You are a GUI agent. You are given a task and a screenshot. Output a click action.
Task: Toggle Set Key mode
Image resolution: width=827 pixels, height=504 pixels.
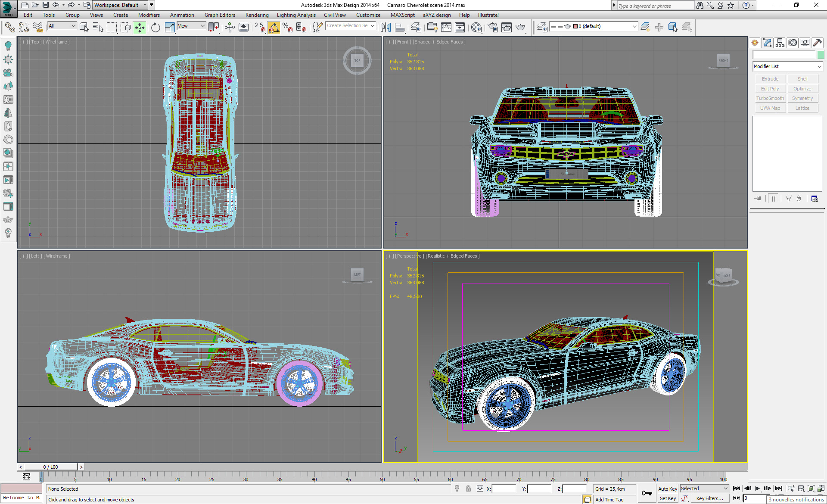pos(668,498)
